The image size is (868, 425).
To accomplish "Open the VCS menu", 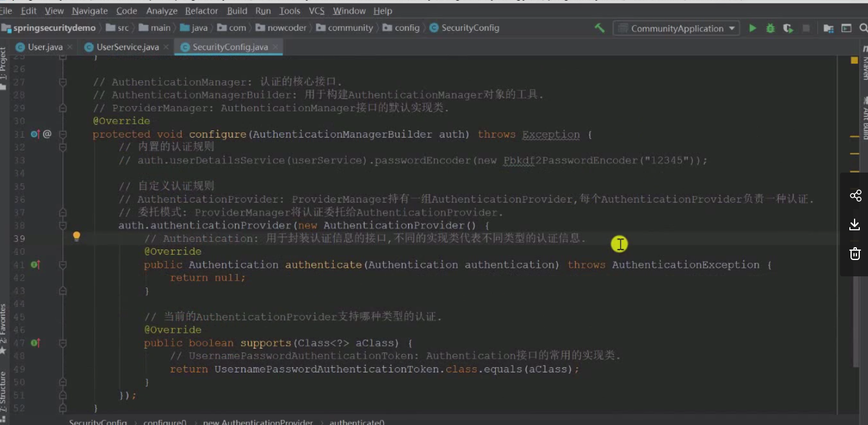I will [317, 11].
